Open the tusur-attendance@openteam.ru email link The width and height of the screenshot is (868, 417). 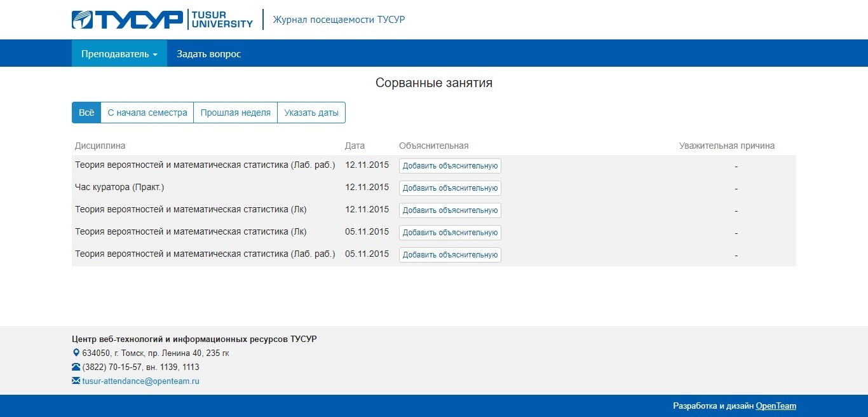click(x=140, y=381)
